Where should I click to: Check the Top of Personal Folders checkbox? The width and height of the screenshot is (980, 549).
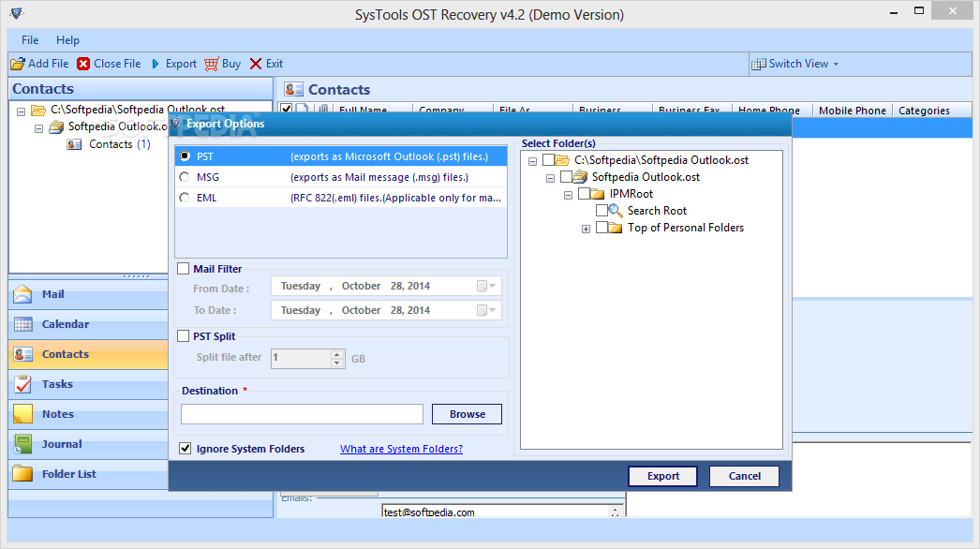click(601, 228)
